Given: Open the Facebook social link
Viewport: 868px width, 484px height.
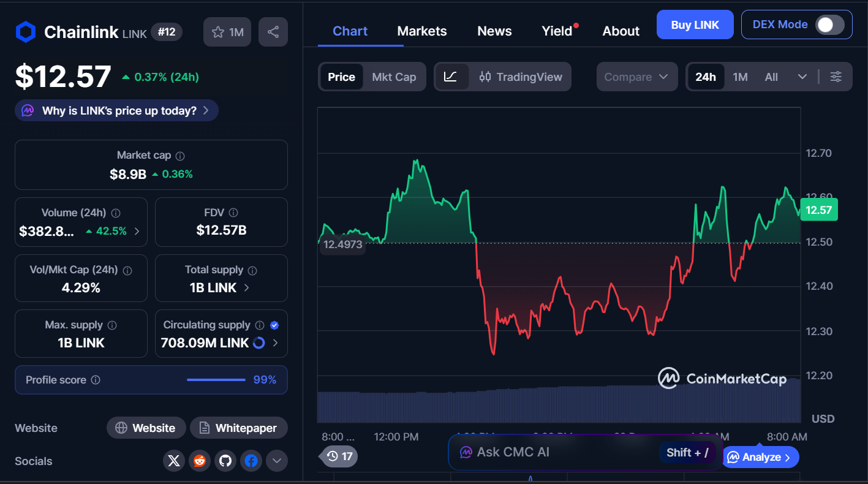Looking at the screenshot, I should click(251, 461).
